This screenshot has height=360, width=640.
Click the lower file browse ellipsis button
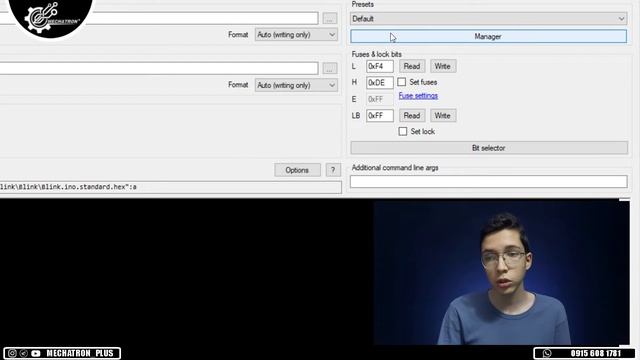click(x=330, y=68)
